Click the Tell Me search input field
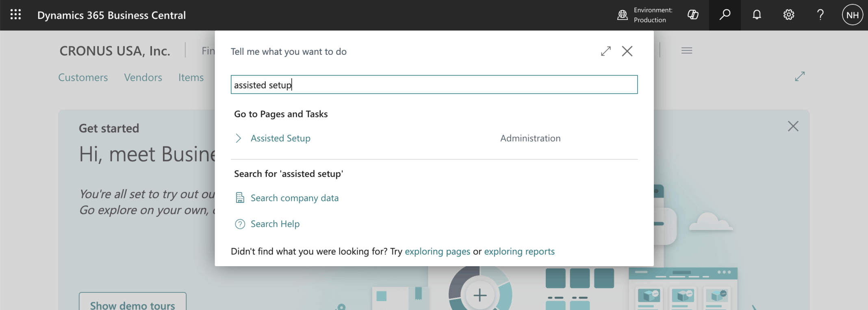The width and height of the screenshot is (868, 310). point(434,84)
